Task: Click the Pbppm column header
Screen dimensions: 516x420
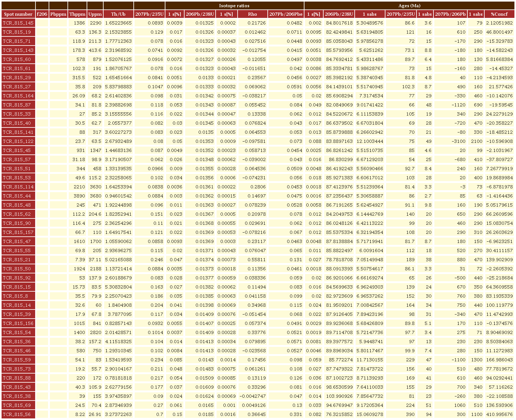Action: pos(58,14)
